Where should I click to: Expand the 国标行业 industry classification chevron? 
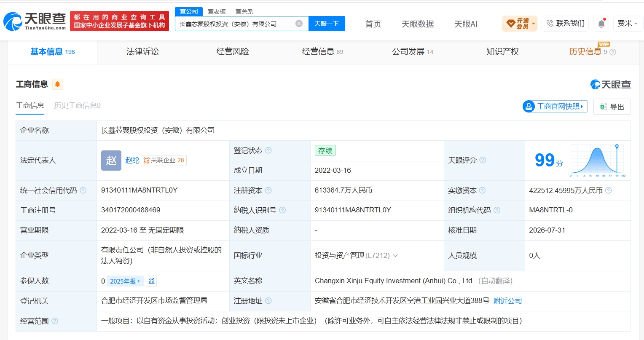point(395,256)
